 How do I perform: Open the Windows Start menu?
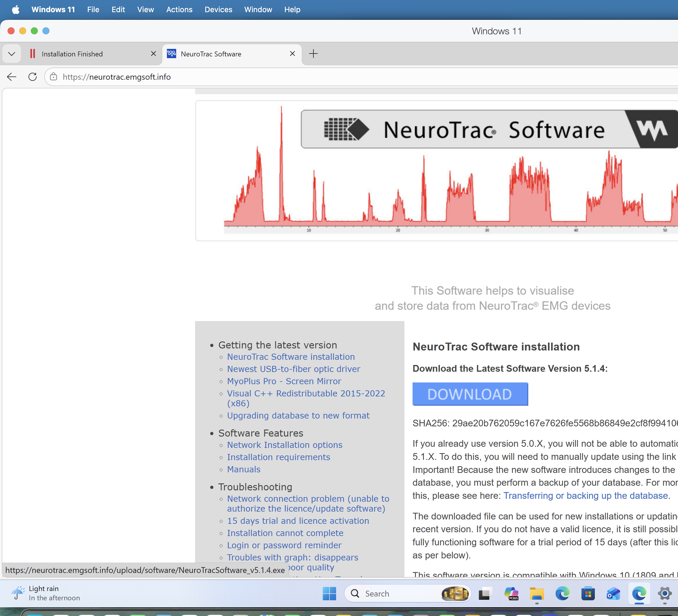pyautogui.click(x=329, y=594)
